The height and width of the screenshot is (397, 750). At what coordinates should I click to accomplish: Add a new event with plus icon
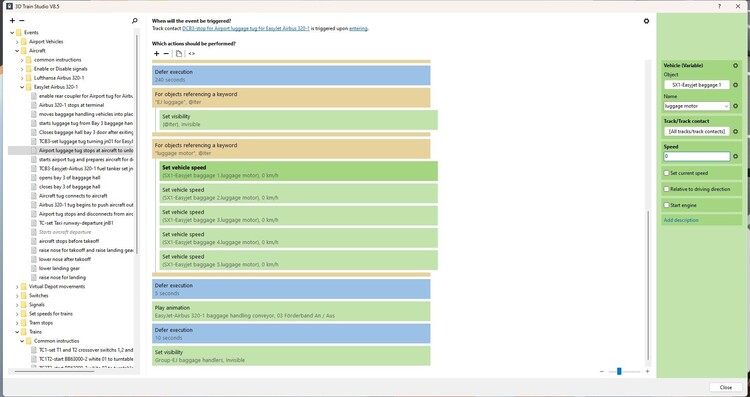pyautogui.click(x=12, y=21)
